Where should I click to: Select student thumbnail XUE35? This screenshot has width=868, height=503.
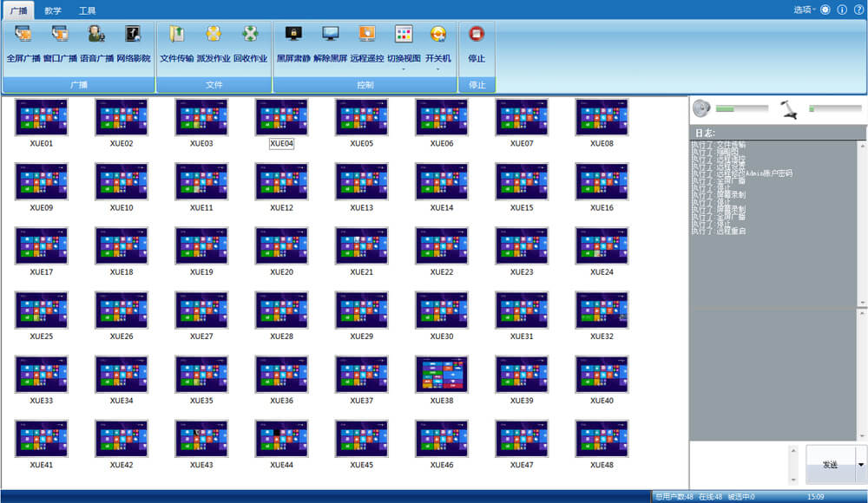tap(201, 374)
